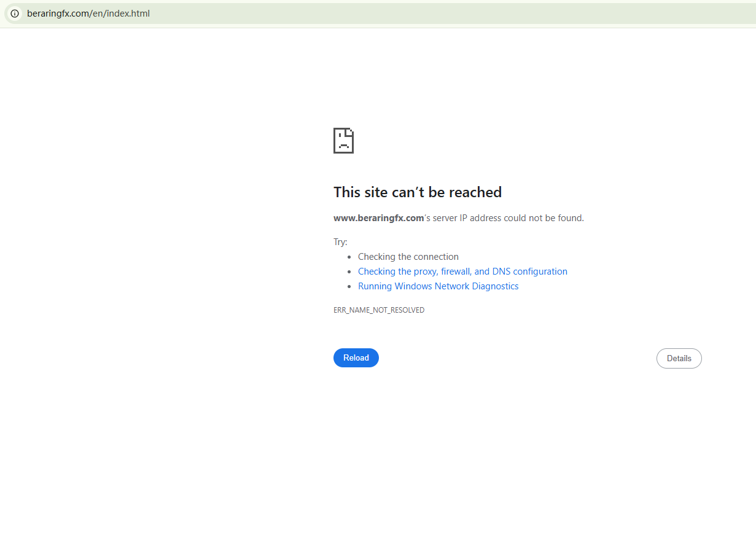Click the ERR_NAME_NOT_RESOLVED error code
Screen dimensions: 756x551
click(379, 310)
